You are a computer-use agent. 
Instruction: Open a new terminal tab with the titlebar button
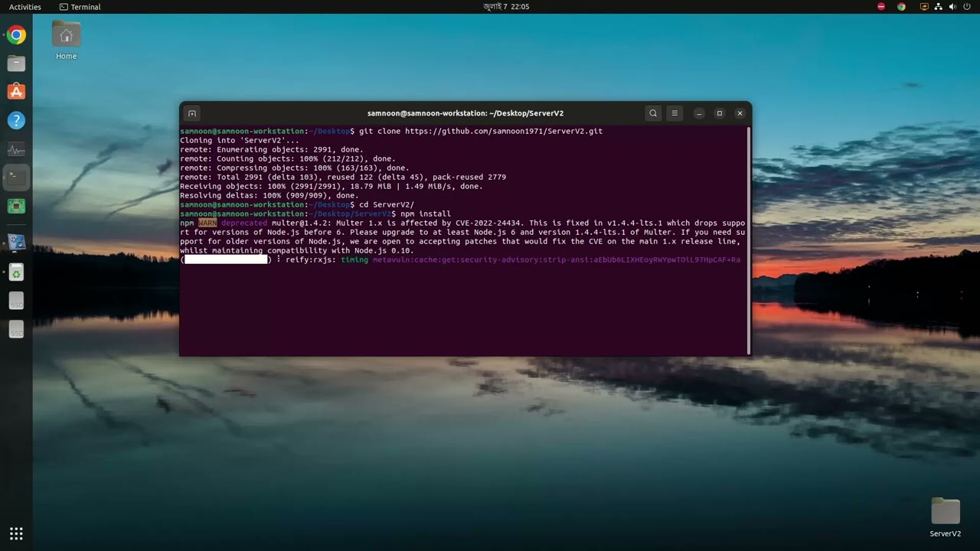(192, 113)
